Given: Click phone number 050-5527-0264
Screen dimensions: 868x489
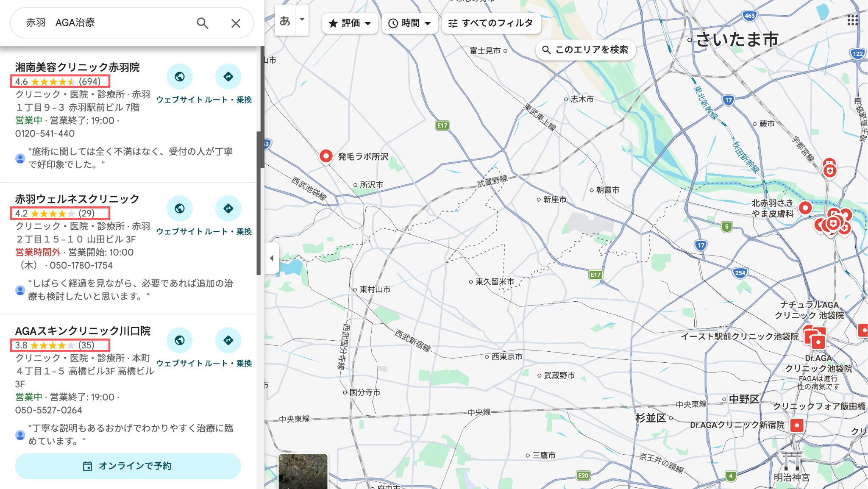Looking at the screenshot, I should (49, 410).
